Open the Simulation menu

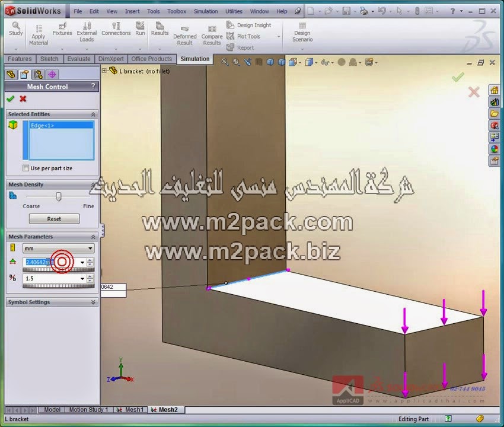coord(206,11)
